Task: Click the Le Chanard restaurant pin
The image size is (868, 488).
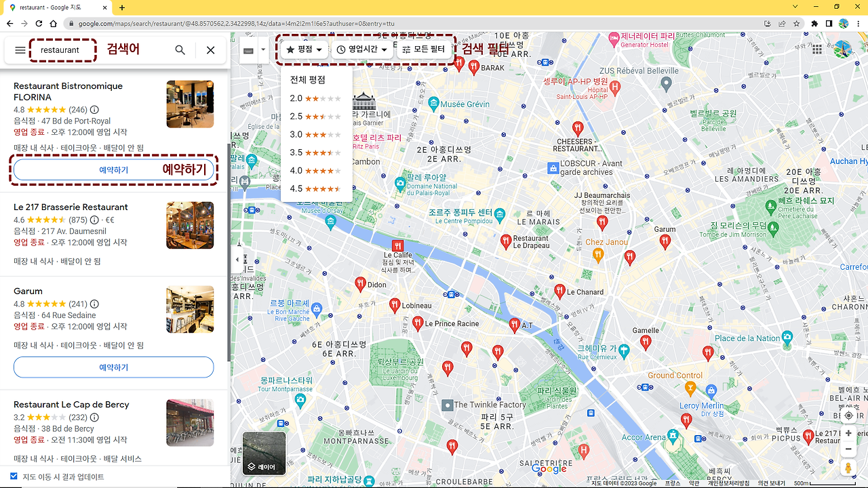Action: [x=559, y=291]
